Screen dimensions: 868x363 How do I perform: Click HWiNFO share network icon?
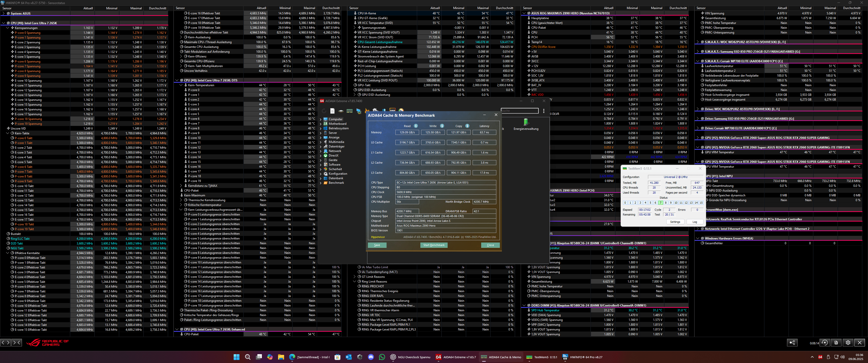pos(792,343)
